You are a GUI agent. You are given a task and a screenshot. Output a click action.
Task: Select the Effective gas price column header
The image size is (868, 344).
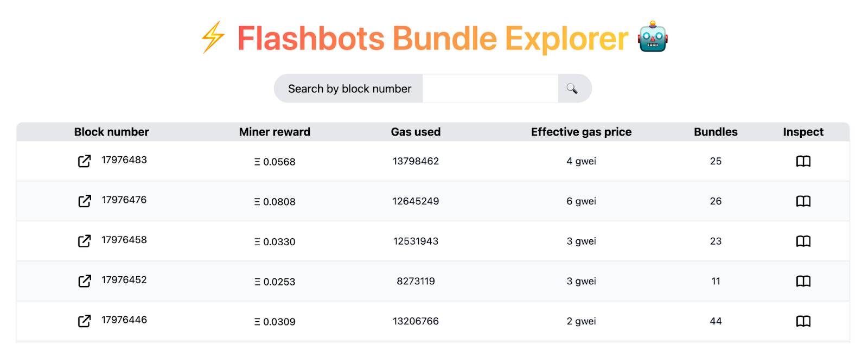[581, 132]
